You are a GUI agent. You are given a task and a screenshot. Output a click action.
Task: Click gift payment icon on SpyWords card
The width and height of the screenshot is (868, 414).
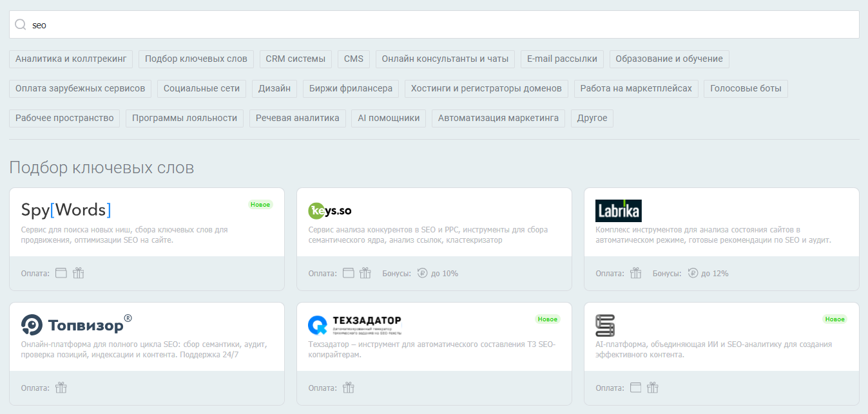79,272
